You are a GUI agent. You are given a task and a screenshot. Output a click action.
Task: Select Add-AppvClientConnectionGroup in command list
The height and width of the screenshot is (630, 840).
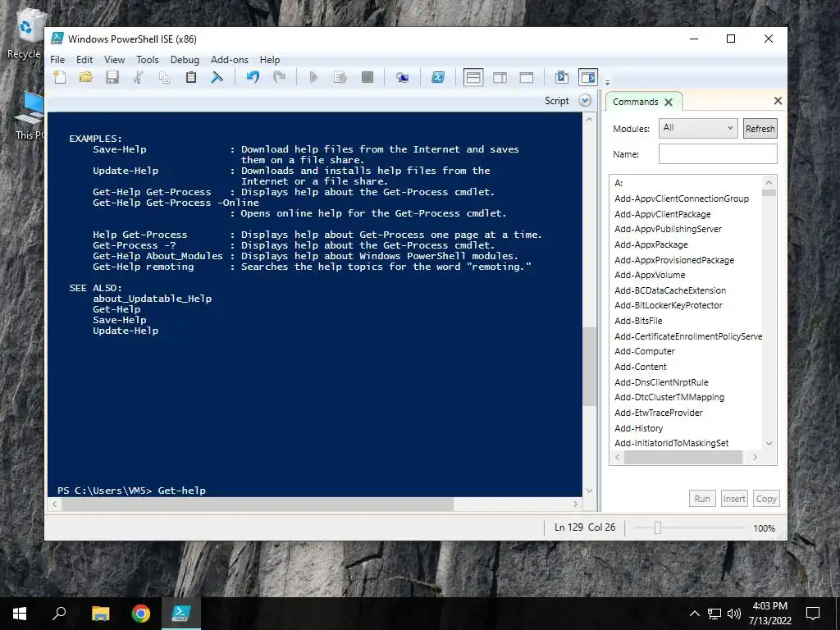click(x=682, y=199)
